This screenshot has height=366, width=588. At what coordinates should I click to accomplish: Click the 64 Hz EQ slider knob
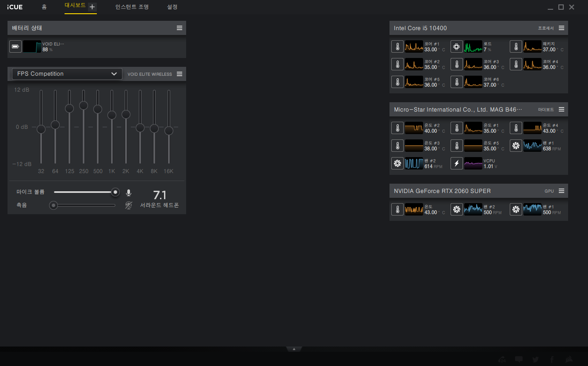pyautogui.click(x=55, y=125)
